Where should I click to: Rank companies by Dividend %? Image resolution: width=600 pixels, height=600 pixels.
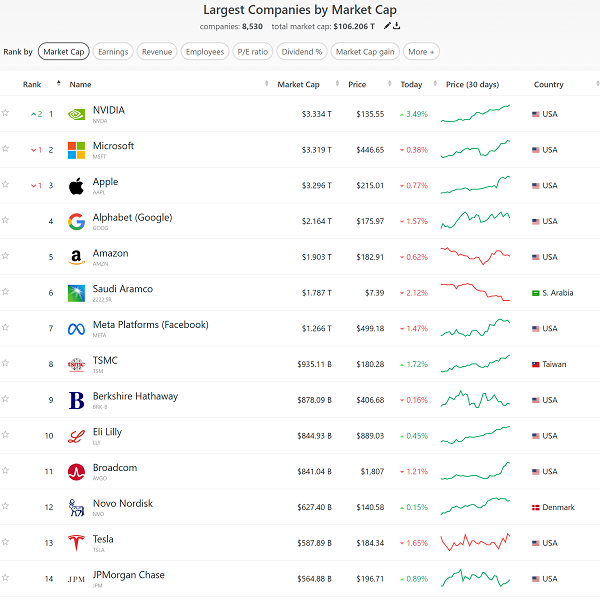(x=302, y=52)
